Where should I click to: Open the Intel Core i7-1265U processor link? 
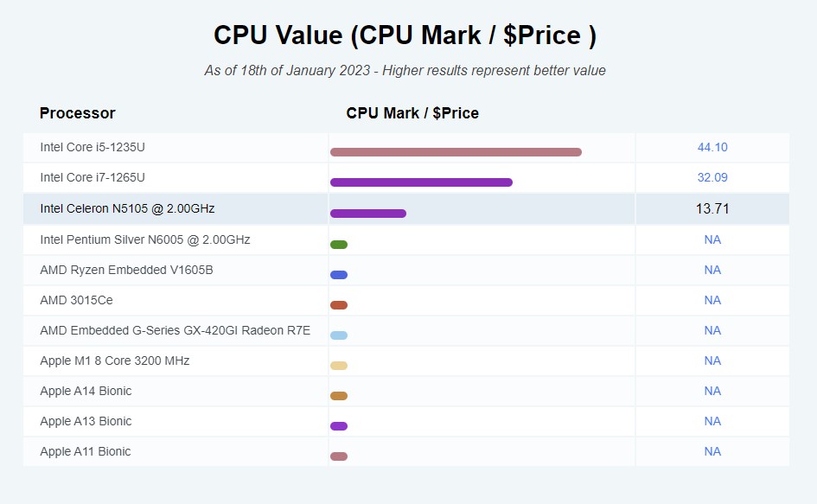coord(93,178)
